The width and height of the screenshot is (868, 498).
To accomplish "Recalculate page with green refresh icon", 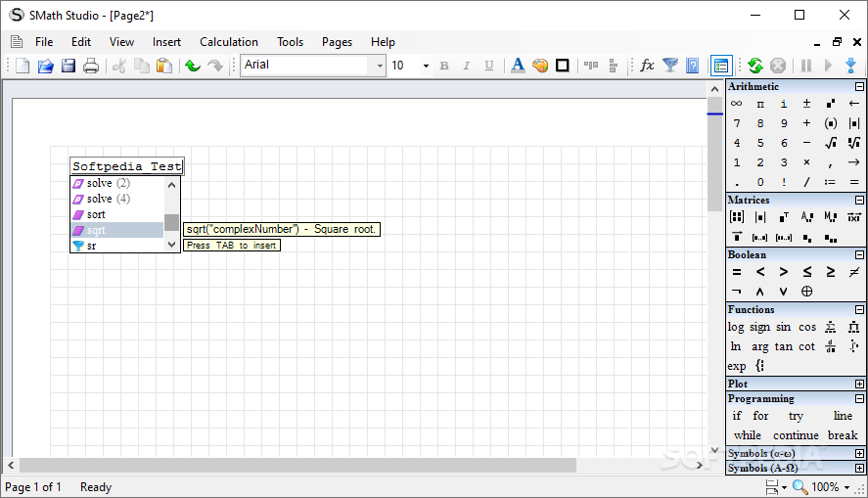I will tap(755, 66).
